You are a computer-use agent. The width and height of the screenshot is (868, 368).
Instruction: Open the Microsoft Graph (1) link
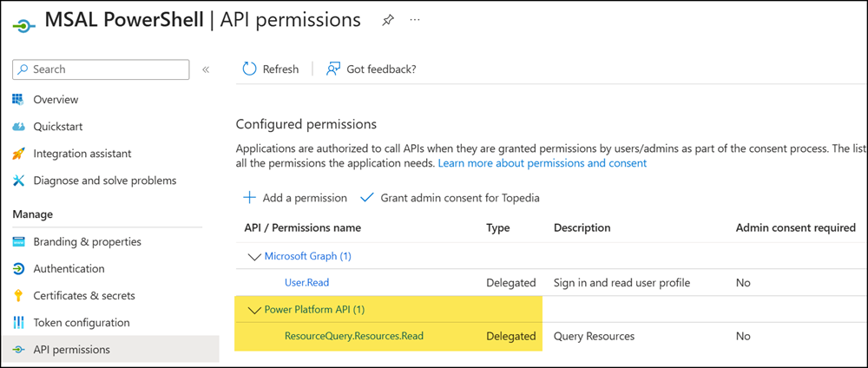[x=308, y=256]
